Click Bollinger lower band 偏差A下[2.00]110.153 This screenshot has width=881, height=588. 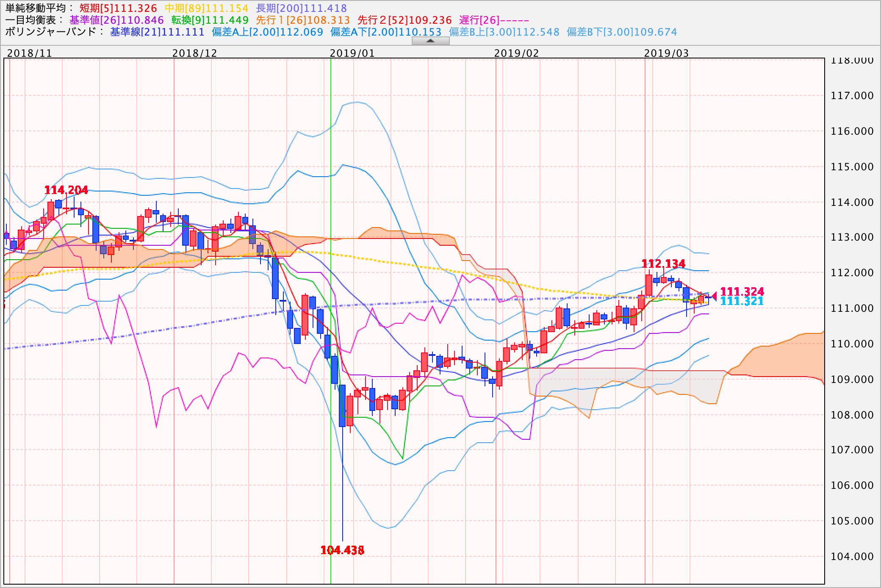click(386, 32)
